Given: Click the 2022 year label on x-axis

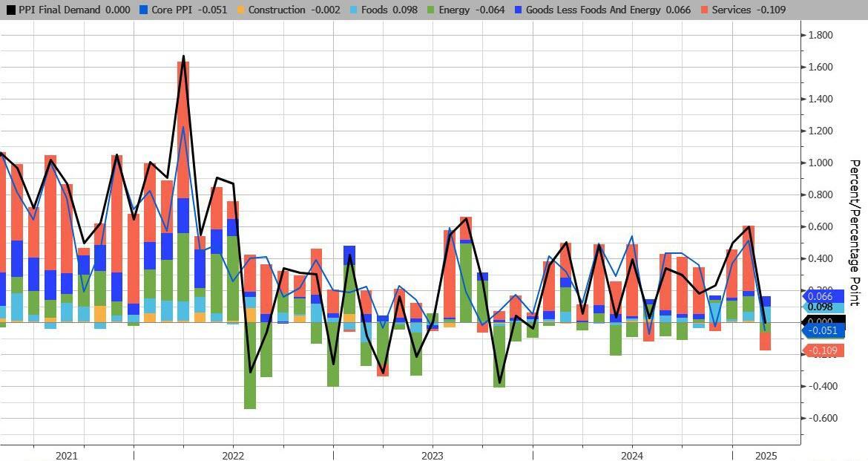Looking at the screenshot, I should [233, 455].
